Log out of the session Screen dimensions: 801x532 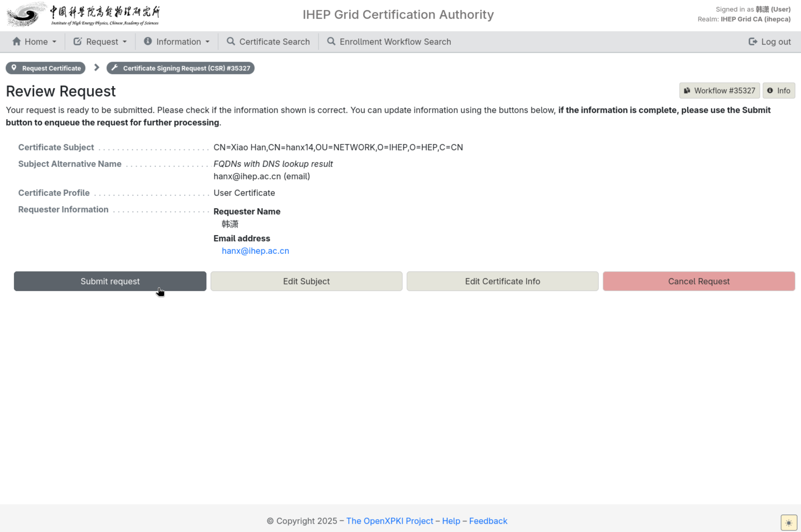click(x=770, y=41)
